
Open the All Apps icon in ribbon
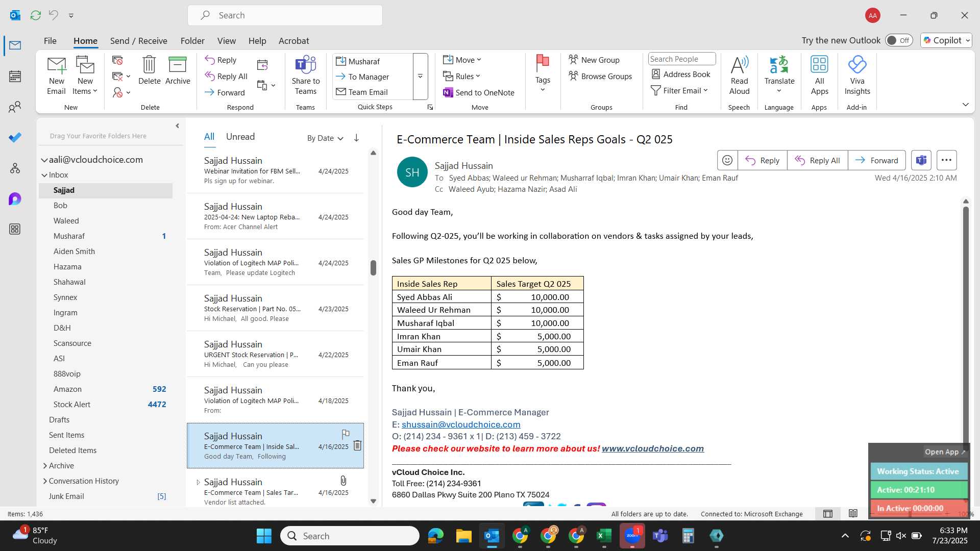pos(819,76)
